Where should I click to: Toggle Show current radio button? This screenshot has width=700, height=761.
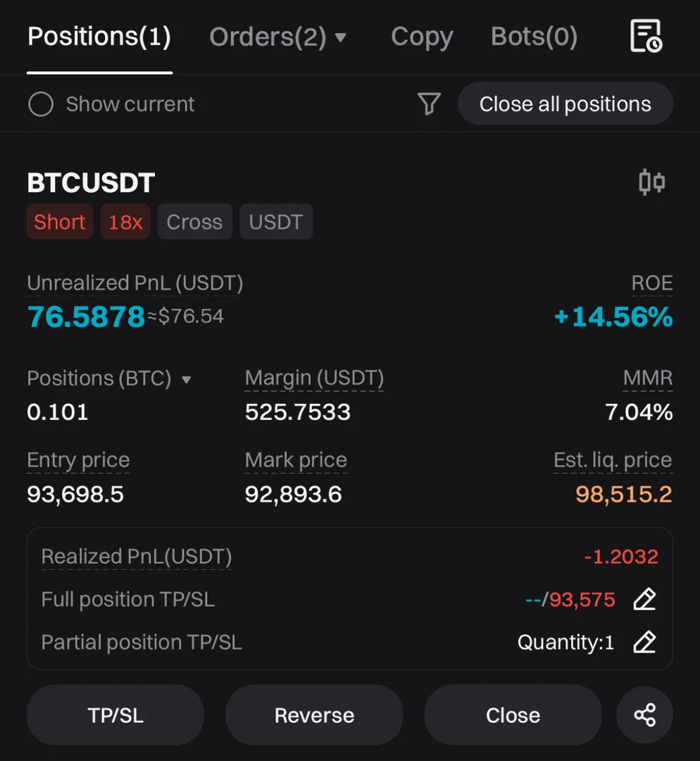[x=41, y=104]
